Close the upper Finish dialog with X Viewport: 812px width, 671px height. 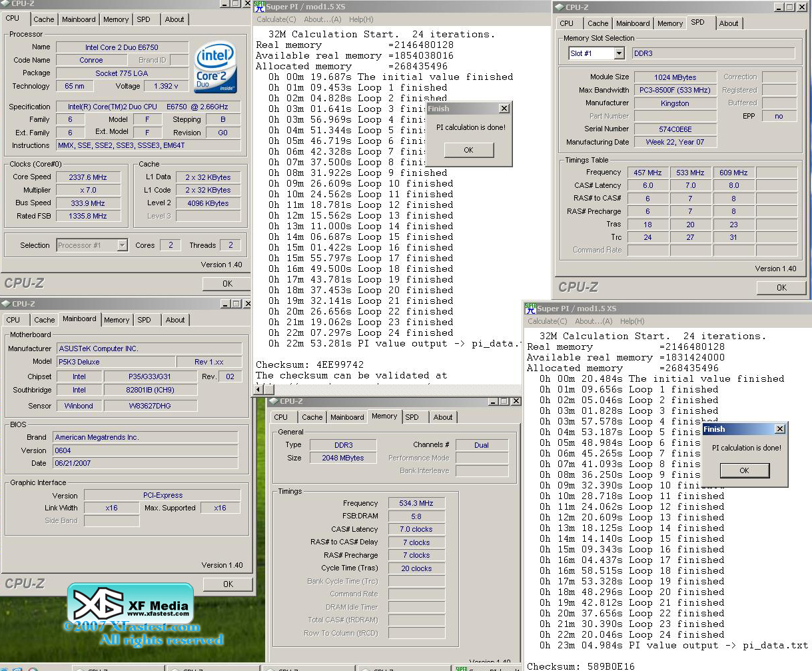(504, 109)
